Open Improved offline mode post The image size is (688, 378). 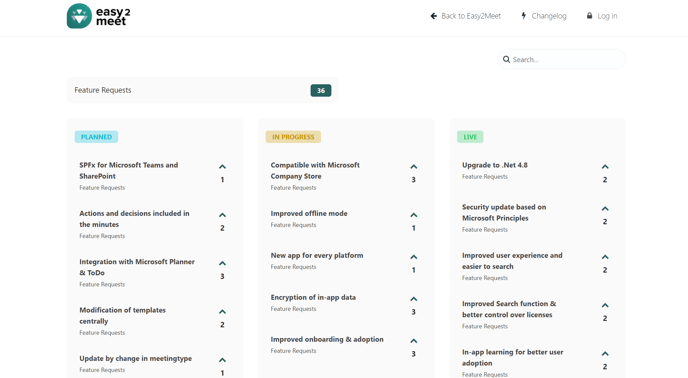point(309,213)
